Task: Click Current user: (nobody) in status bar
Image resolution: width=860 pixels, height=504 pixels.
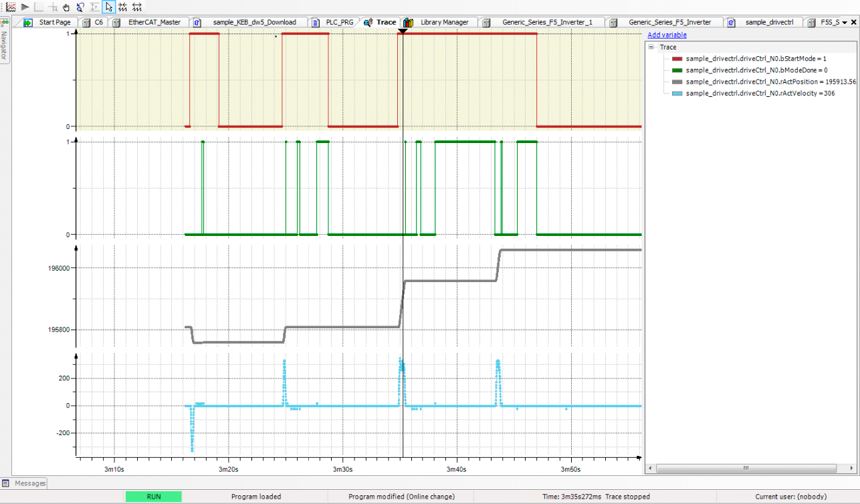Action: [x=790, y=497]
